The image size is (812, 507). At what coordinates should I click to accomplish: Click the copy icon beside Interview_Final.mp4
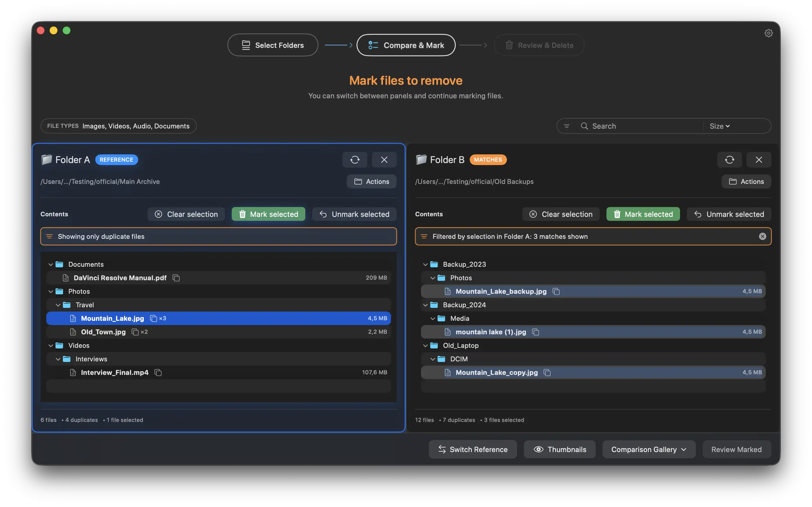point(158,373)
